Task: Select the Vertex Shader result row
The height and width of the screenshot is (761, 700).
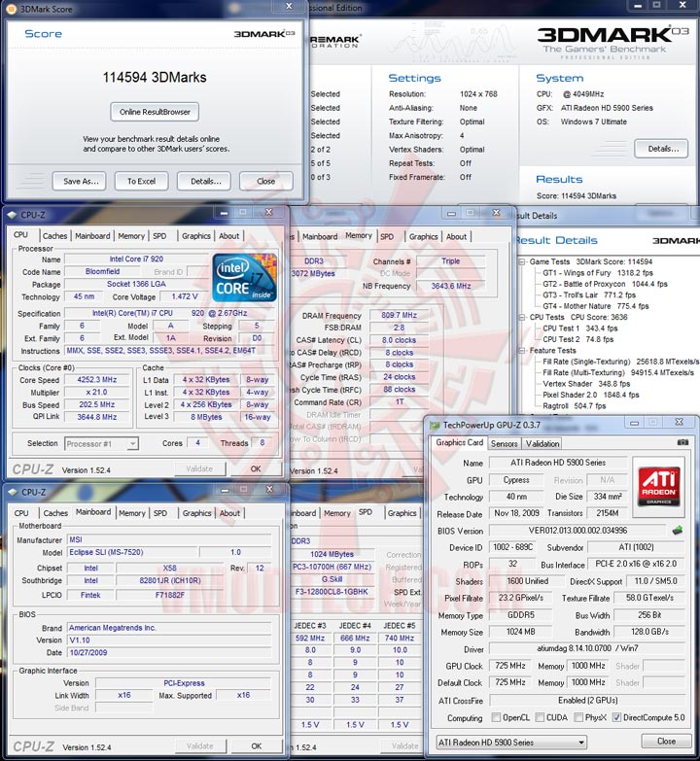Action: [586, 384]
